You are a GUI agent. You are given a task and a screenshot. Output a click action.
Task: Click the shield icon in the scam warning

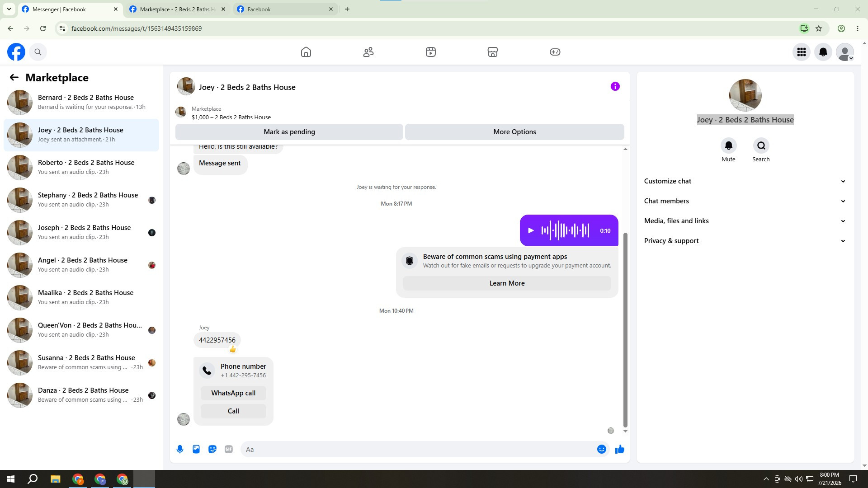click(410, 261)
